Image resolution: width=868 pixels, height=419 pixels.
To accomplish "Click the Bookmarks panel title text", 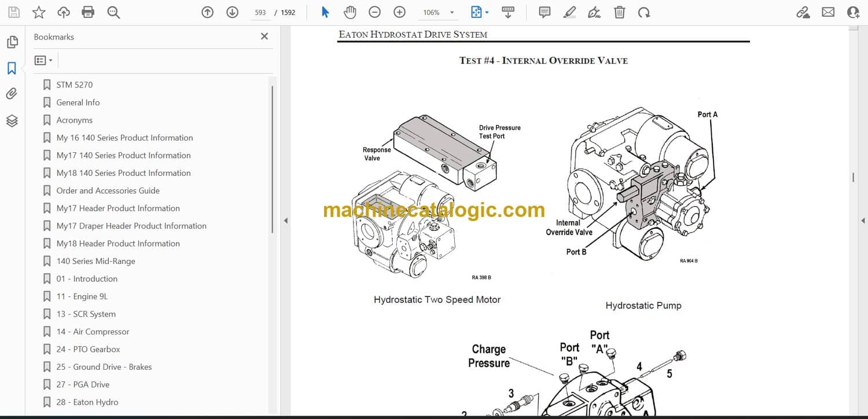I will point(54,36).
